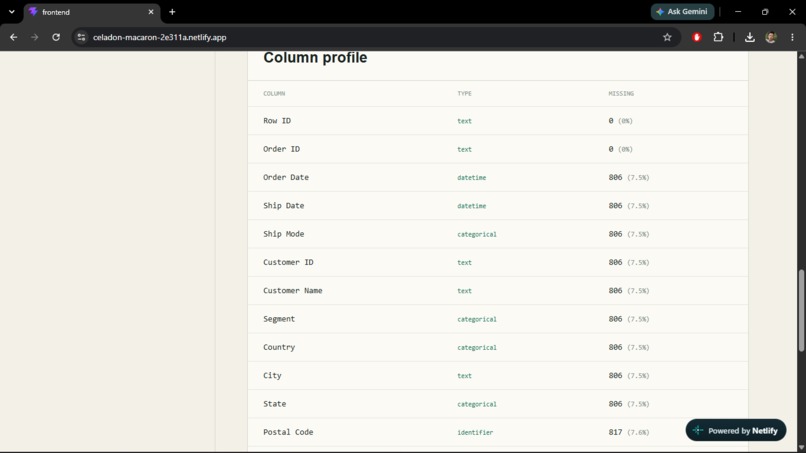Select the Ship Mode column name
Image resolution: width=806 pixels, height=453 pixels.
coord(283,234)
